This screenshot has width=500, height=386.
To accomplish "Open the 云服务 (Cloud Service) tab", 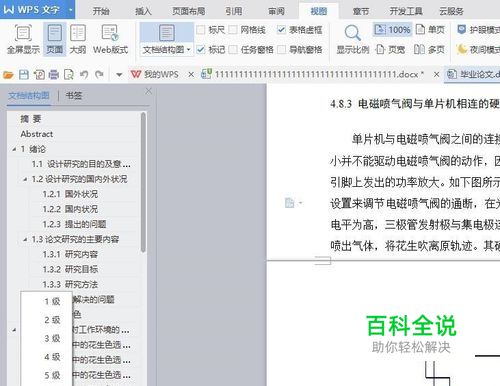I will [x=451, y=11].
